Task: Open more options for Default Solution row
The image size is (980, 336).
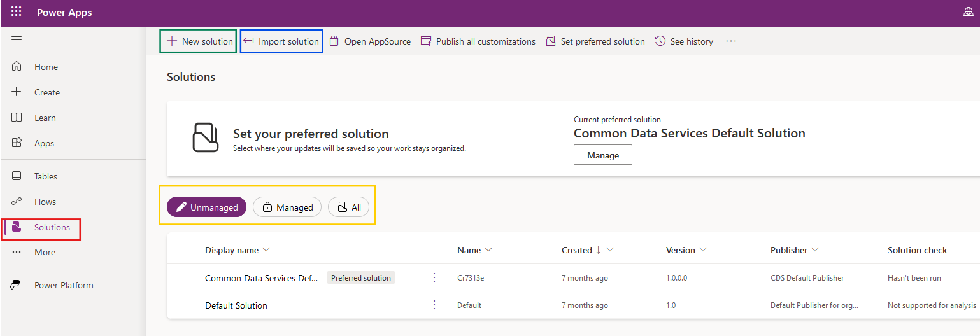Action: pos(434,305)
